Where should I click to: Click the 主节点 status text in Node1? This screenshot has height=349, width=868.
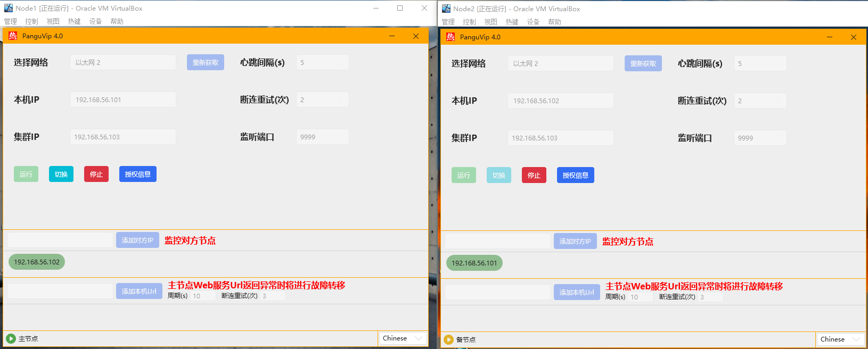pyautogui.click(x=28, y=338)
